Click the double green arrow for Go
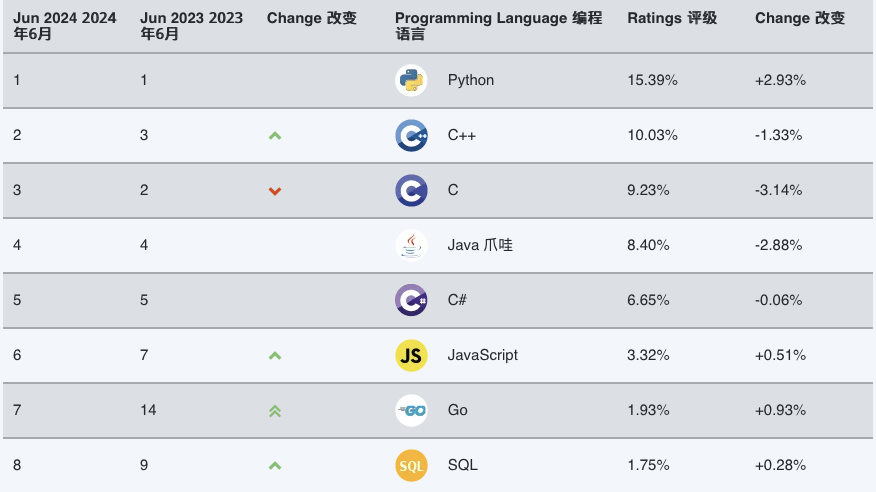876x492 pixels. pyautogui.click(x=275, y=411)
